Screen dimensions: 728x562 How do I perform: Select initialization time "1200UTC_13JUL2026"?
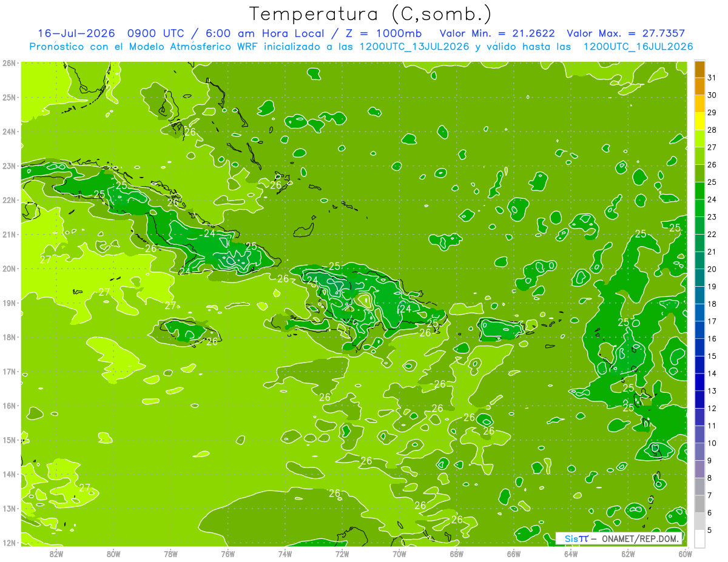414,47
